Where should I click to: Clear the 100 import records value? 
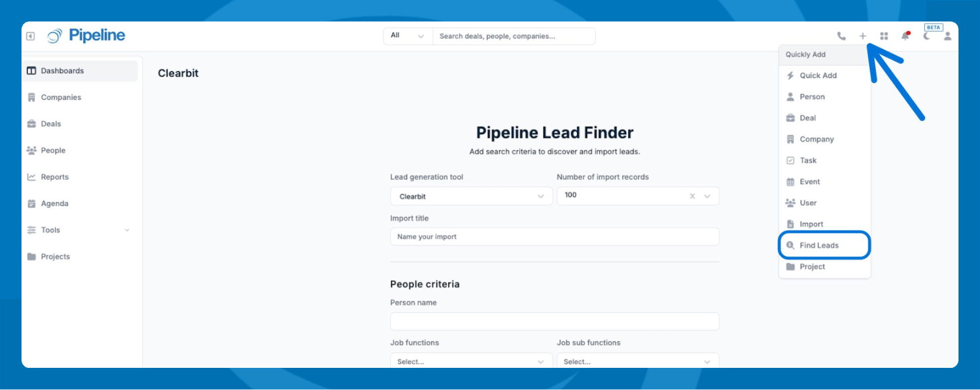(x=692, y=196)
